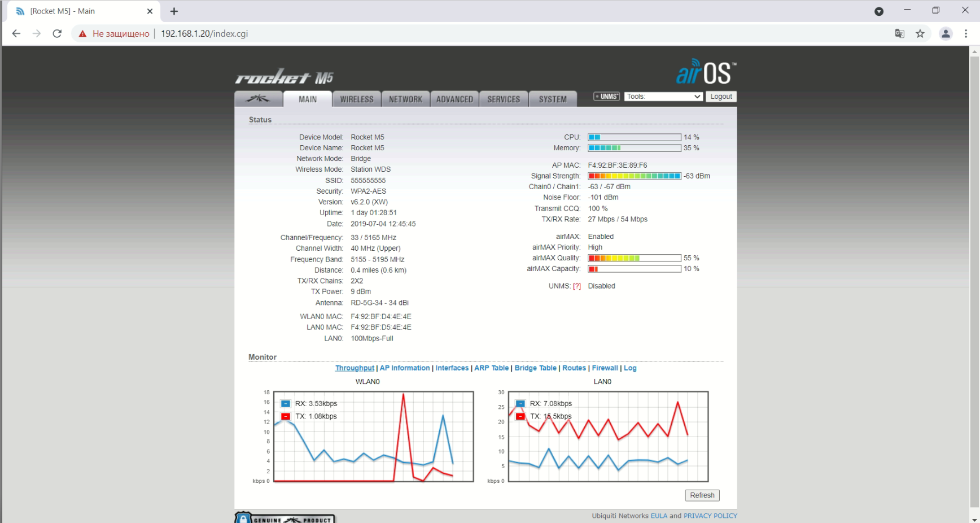
Task: Open the Bridge Table link
Action: tap(536, 368)
